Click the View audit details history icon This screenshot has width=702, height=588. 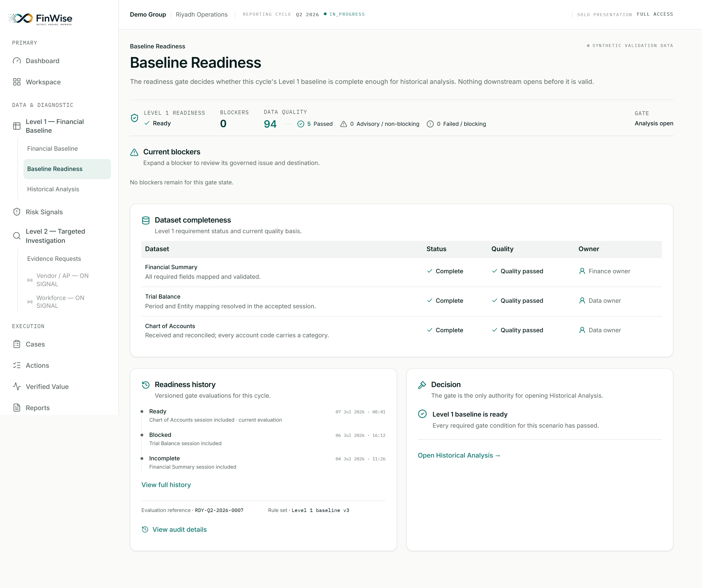[145, 529]
